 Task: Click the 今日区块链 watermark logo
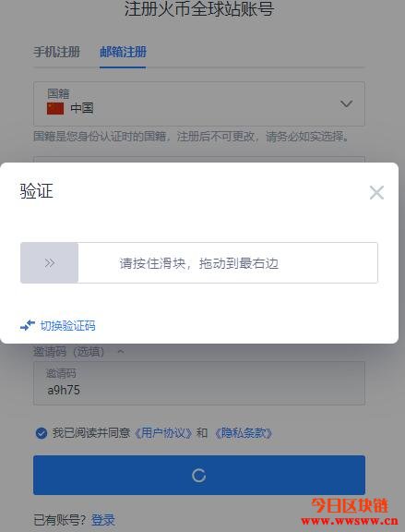(350, 511)
